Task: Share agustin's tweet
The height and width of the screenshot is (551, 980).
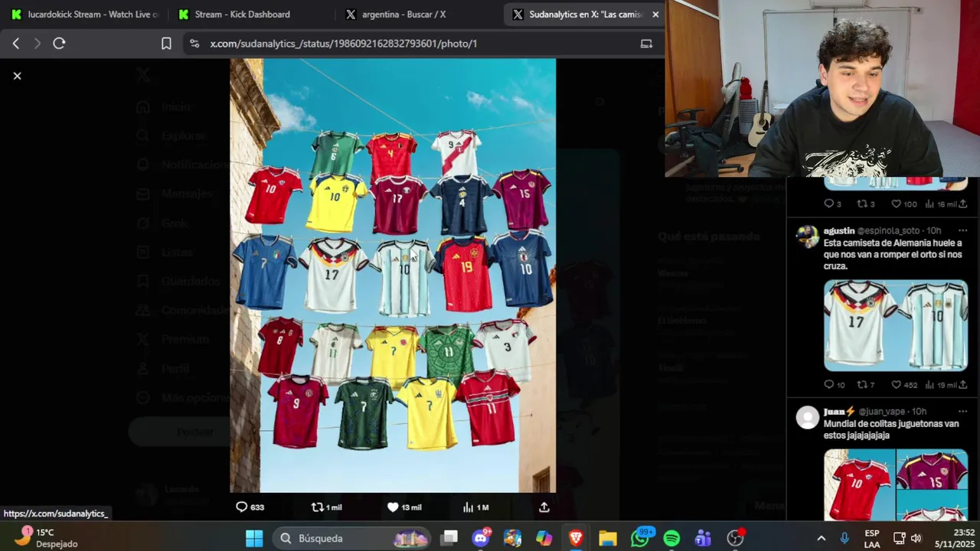Action: pyautogui.click(x=963, y=385)
